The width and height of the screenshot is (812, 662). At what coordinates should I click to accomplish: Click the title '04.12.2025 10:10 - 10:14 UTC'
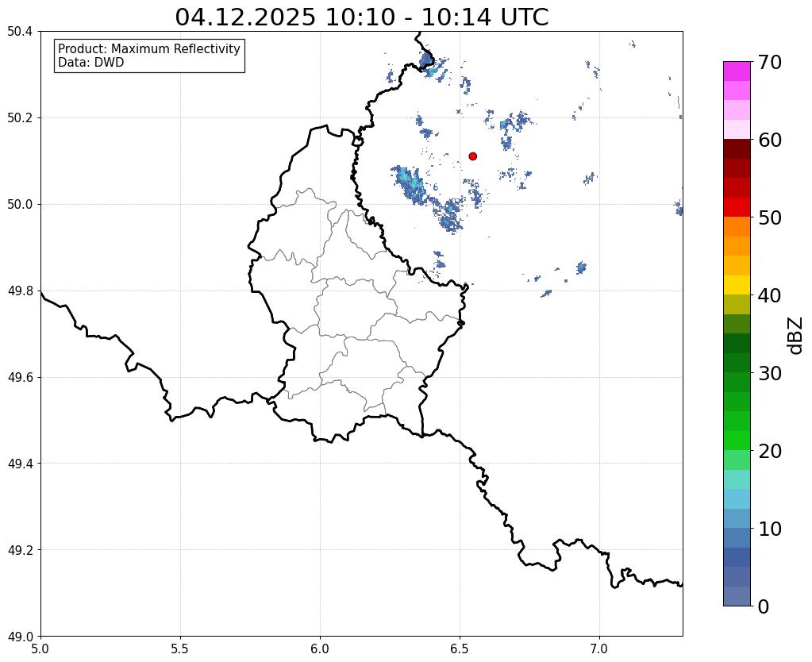click(x=361, y=17)
